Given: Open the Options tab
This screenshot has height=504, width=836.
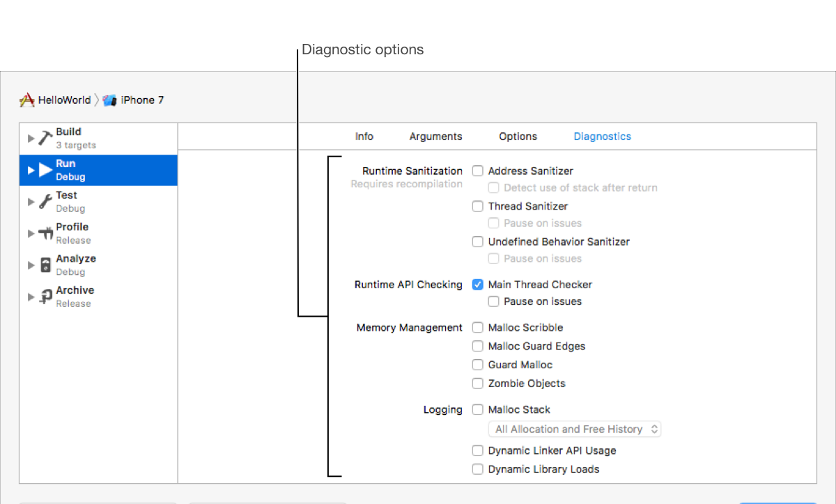Looking at the screenshot, I should coord(518,136).
